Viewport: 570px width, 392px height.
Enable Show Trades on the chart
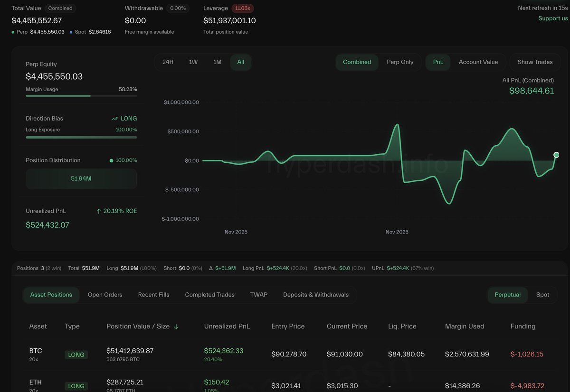point(535,62)
